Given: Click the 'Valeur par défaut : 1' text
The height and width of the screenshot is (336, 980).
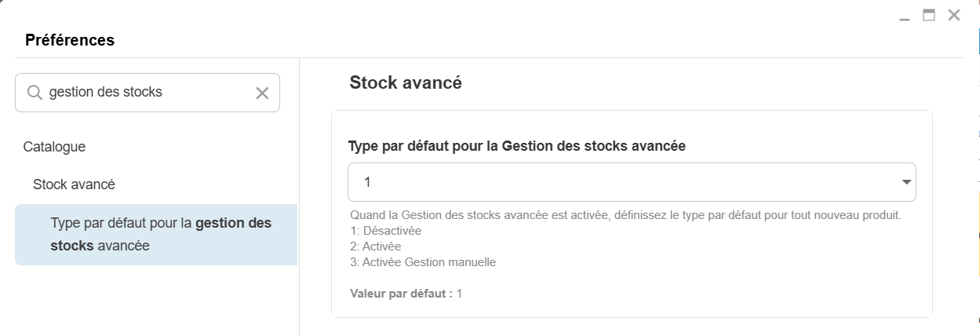Looking at the screenshot, I should click(x=406, y=294).
